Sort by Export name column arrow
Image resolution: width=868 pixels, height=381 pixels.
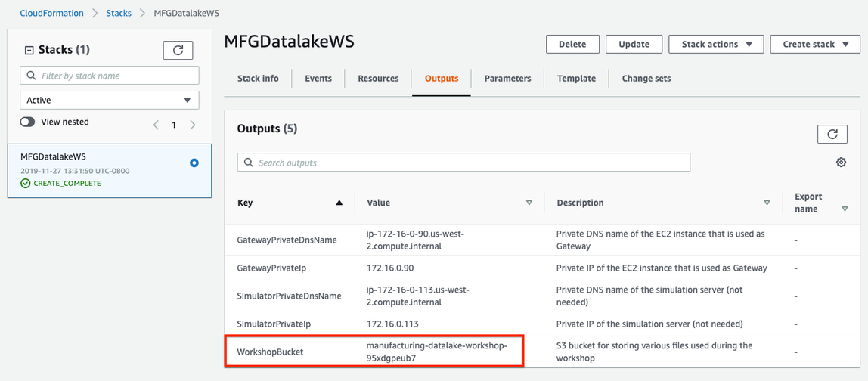(x=845, y=209)
